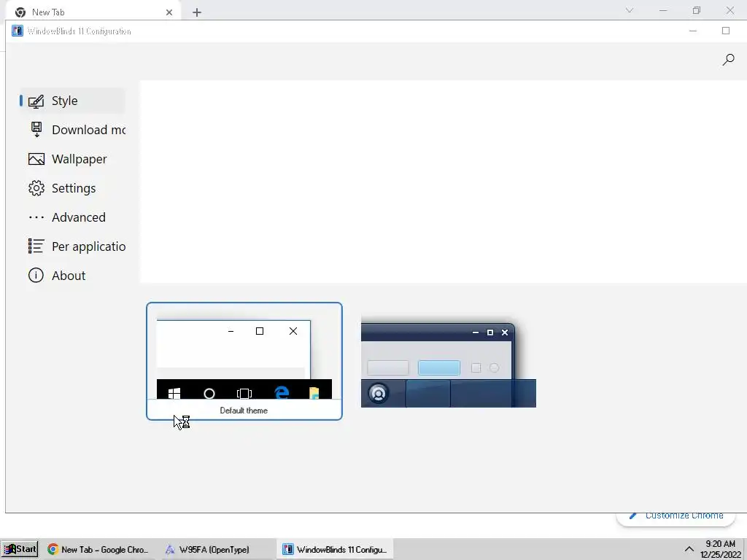Image resolution: width=747 pixels, height=560 pixels.
Task: Show hidden system tray icons chevron
Action: tap(689, 549)
